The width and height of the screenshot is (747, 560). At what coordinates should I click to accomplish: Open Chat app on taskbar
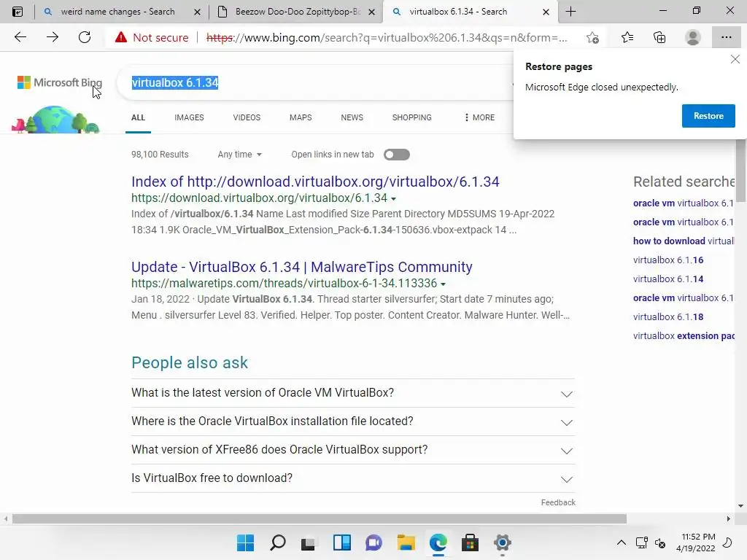point(373,542)
